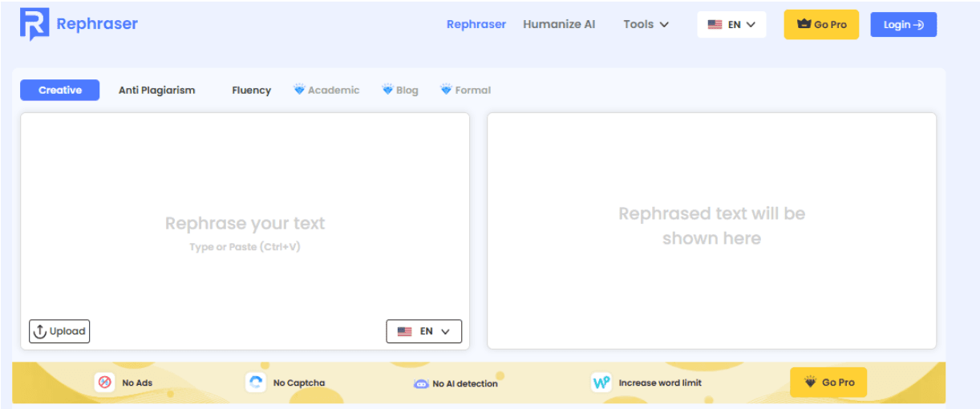This screenshot has height=409, width=980.
Task: Click the "No Captcha" label
Action: (x=299, y=383)
